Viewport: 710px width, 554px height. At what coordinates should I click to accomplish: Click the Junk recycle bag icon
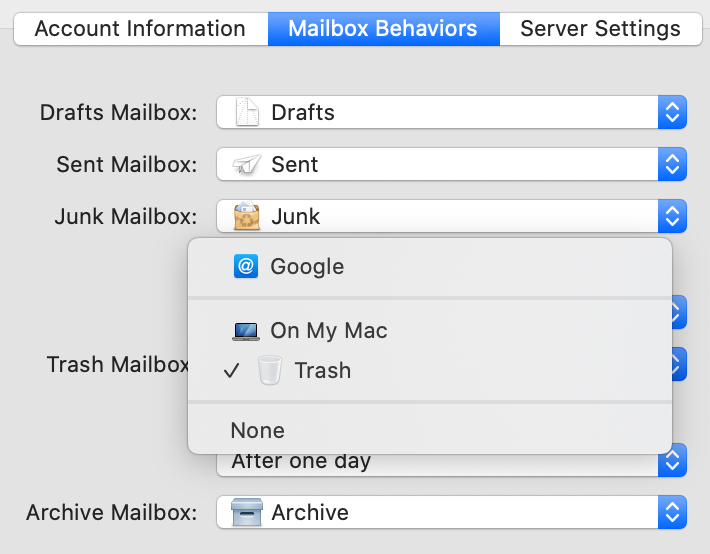(247, 216)
